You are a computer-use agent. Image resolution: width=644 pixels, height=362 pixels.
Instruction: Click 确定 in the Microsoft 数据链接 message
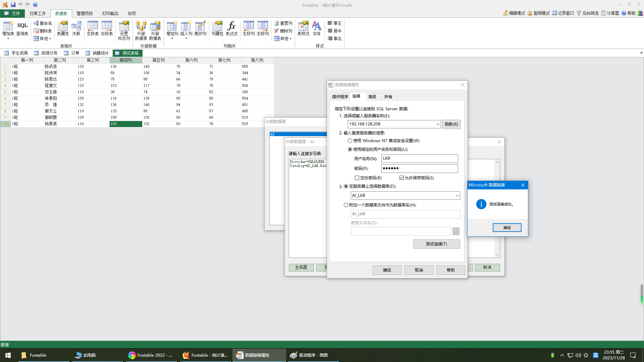click(507, 228)
